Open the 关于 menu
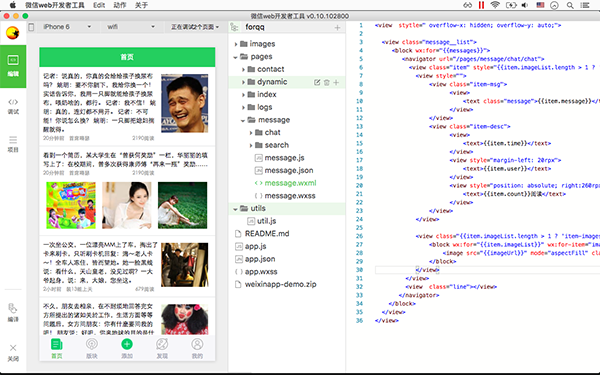 click(x=141, y=5)
